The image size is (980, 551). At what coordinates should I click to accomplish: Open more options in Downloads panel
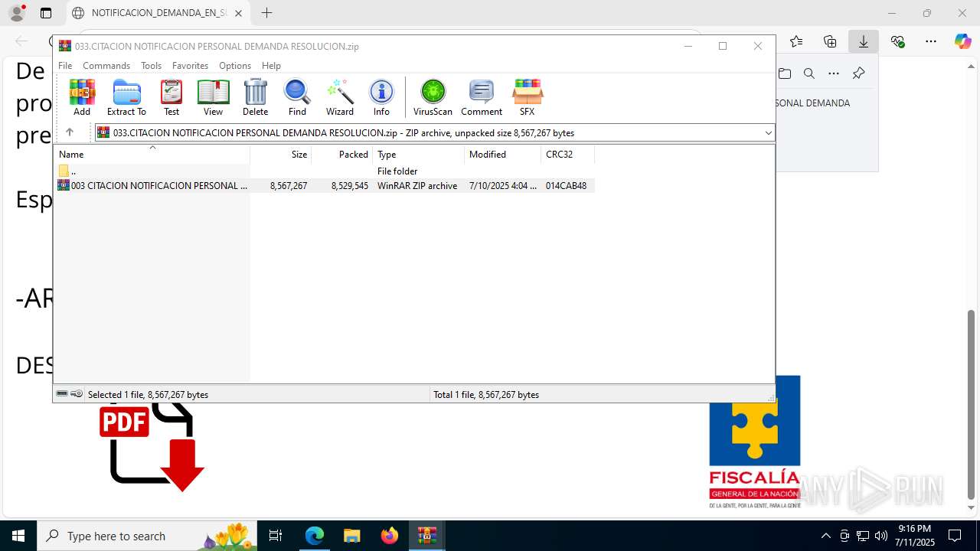834,73
